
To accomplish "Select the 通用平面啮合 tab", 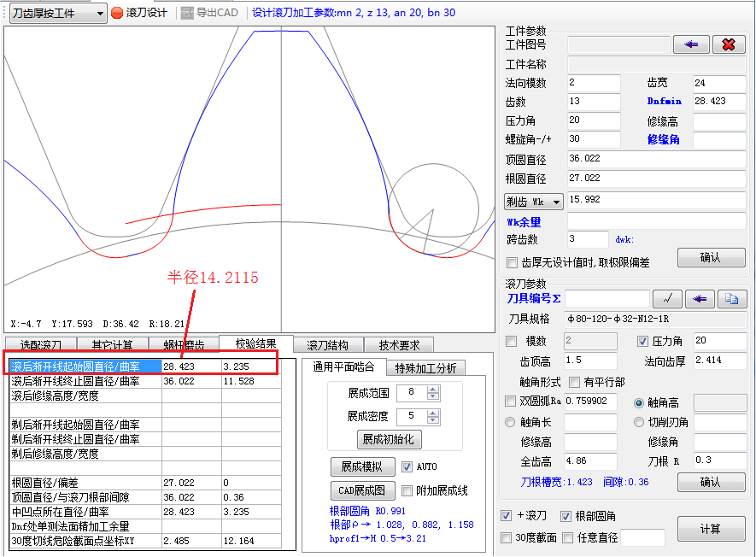I will (343, 367).
